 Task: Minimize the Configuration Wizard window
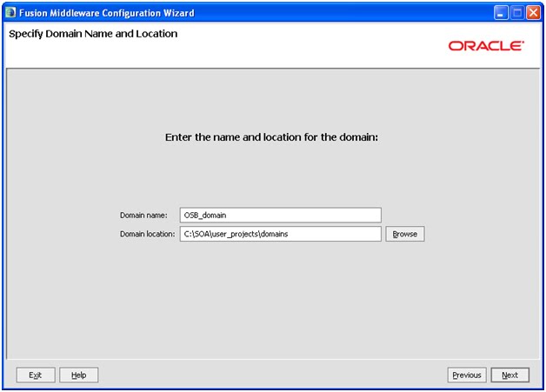coord(501,13)
